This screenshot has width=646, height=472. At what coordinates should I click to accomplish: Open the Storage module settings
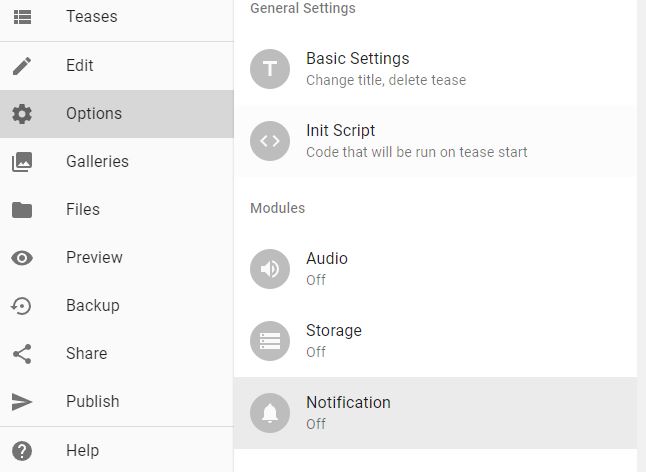(435, 341)
